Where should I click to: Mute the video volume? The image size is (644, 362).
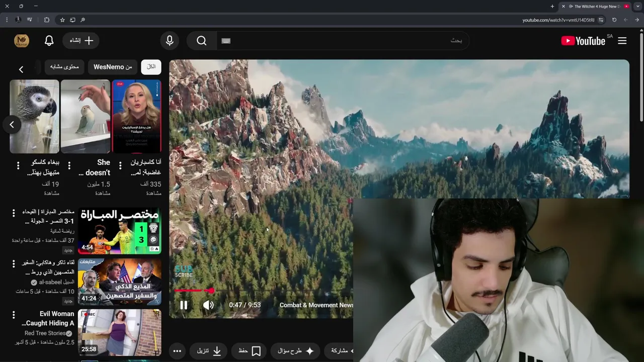pyautogui.click(x=208, y=305)
